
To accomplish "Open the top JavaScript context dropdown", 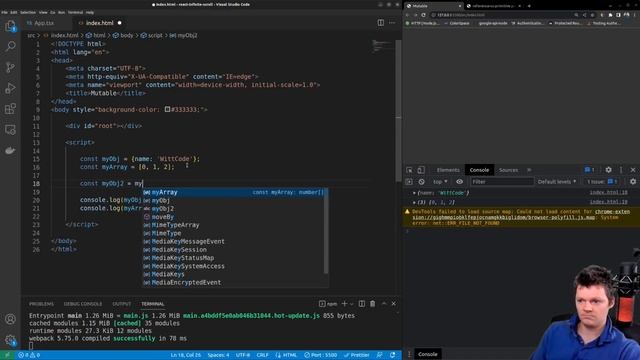I will tap(440, 182).
